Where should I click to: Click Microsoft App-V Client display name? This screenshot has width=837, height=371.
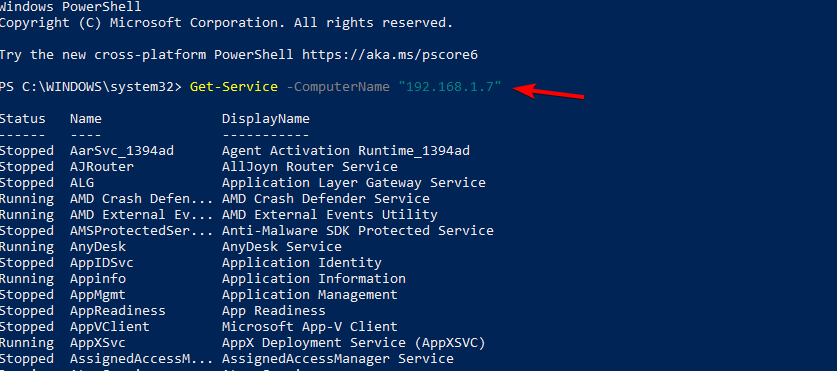pos(310,327)
